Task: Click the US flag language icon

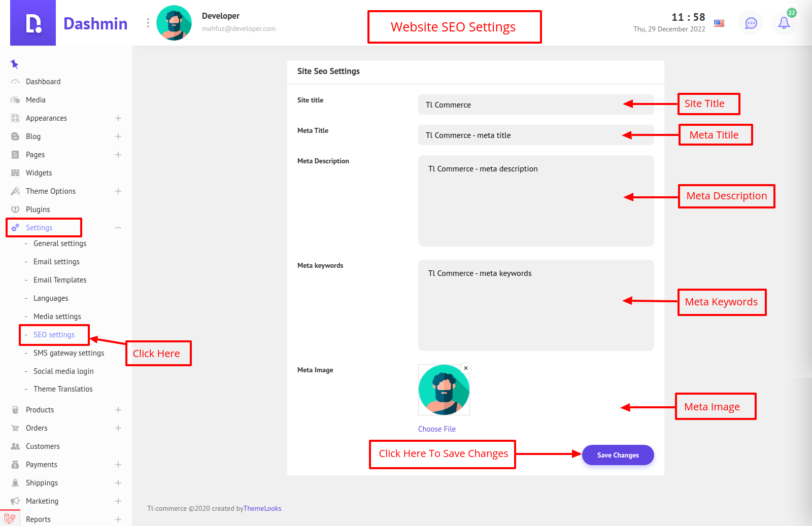Action: [719, 23]
